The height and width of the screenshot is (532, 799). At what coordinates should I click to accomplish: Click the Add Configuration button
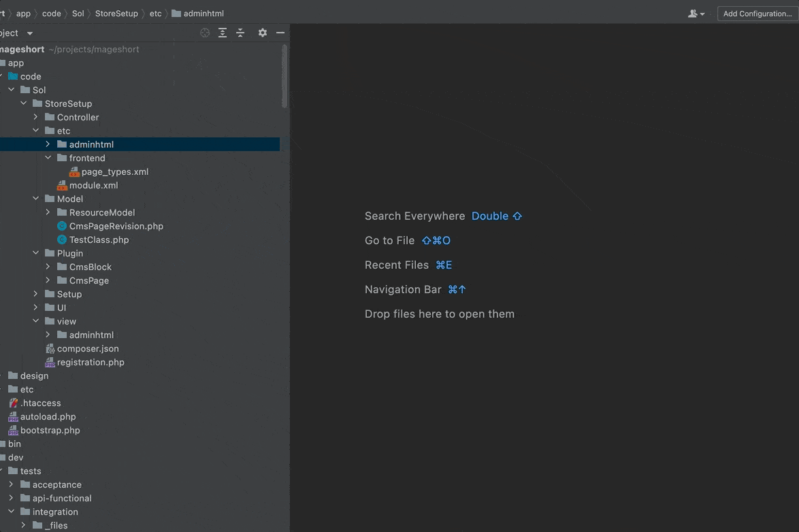click(757, 14)
